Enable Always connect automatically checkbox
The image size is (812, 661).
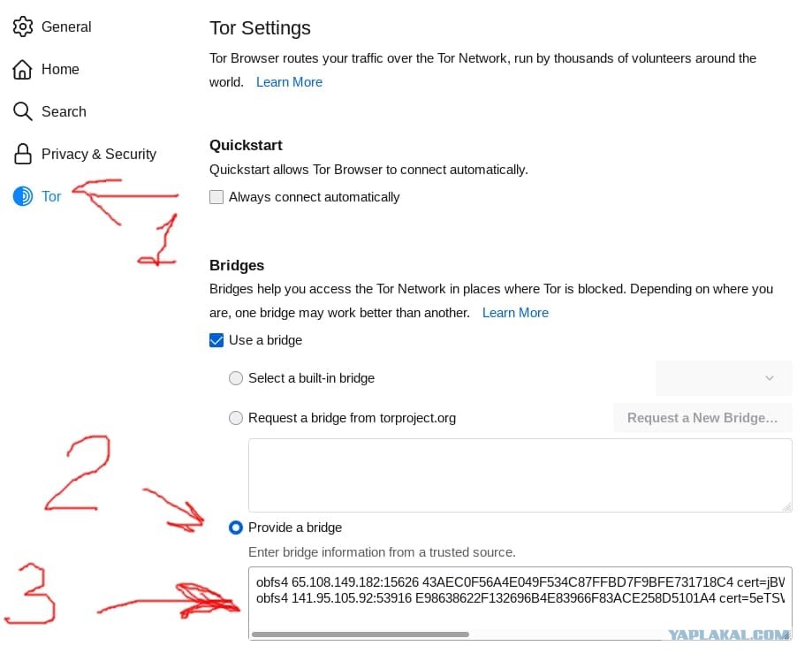click(216, 197)
